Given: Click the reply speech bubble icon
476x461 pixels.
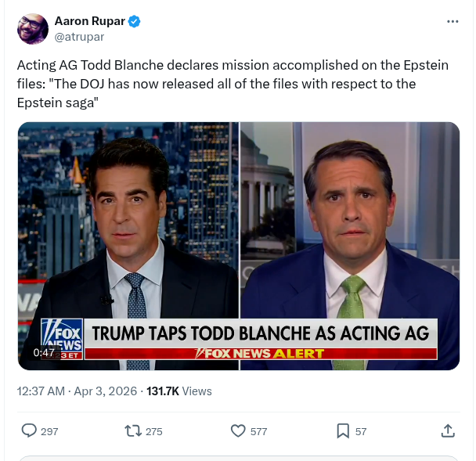Looking at the screenshot, I should click(x=29, y=430).
